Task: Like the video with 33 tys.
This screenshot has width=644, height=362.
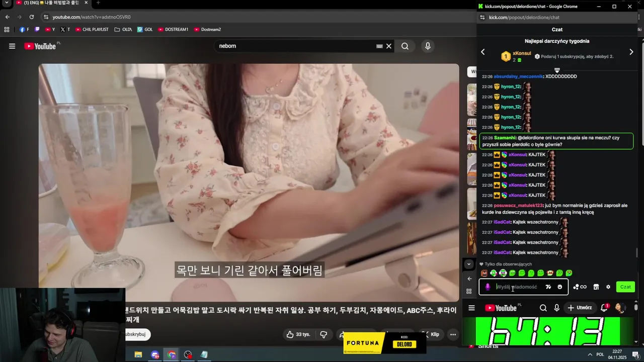Action: tap(298, 334)
